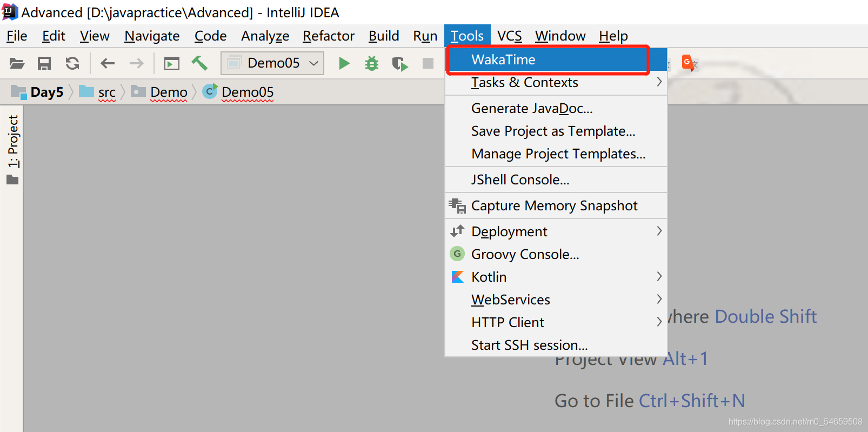Viewport: 868px width, 432px height.
Task: Choose Save Project as Template...
Action: (x=556, y=131)
